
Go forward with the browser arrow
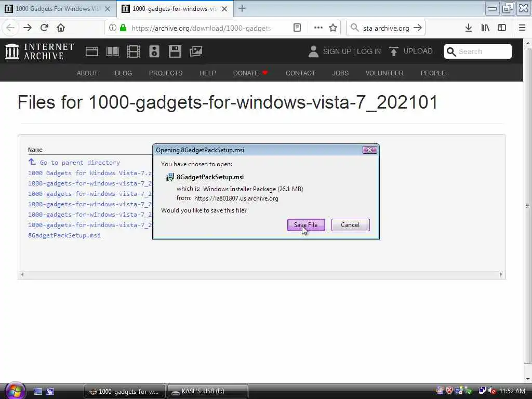tap(28, 28)
